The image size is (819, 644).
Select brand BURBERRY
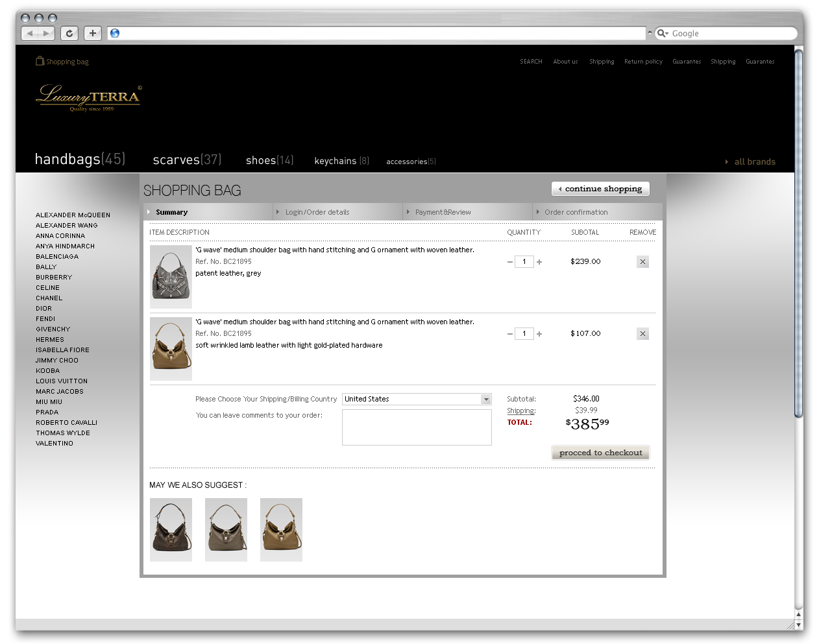(54, 278)
